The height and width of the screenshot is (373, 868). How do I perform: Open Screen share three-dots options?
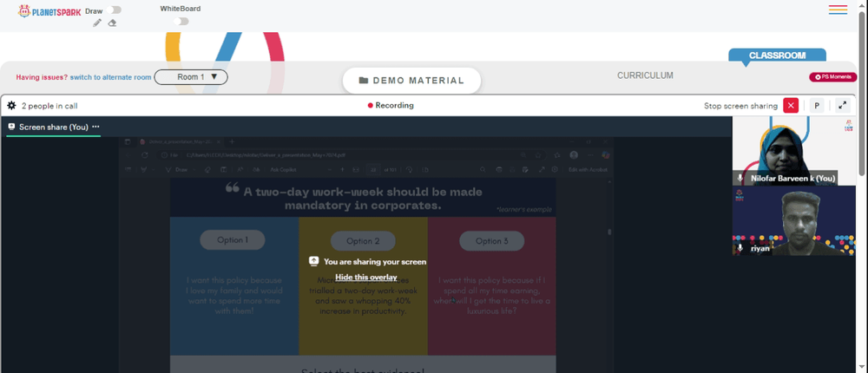click(95, 127)
